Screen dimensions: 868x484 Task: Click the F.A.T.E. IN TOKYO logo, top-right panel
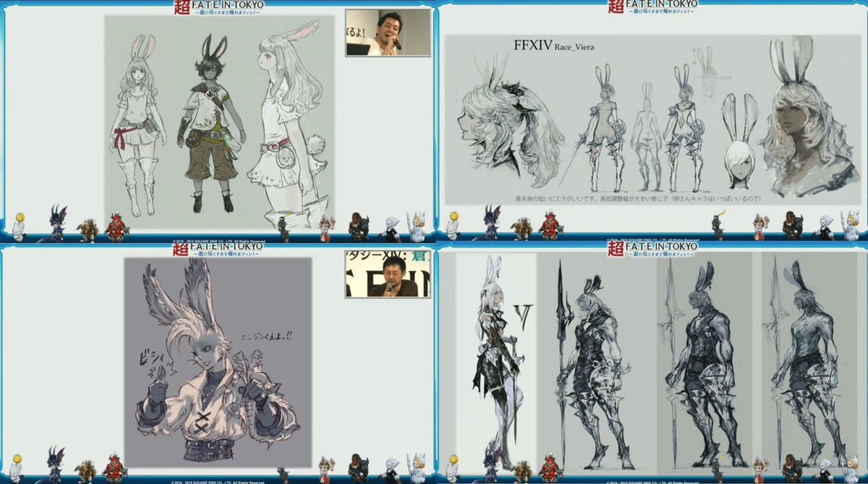tap(652, 7)
